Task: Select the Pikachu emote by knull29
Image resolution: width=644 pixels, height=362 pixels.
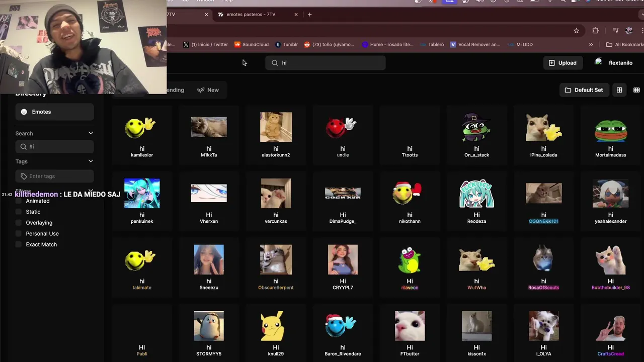Action: click(273, 326)
